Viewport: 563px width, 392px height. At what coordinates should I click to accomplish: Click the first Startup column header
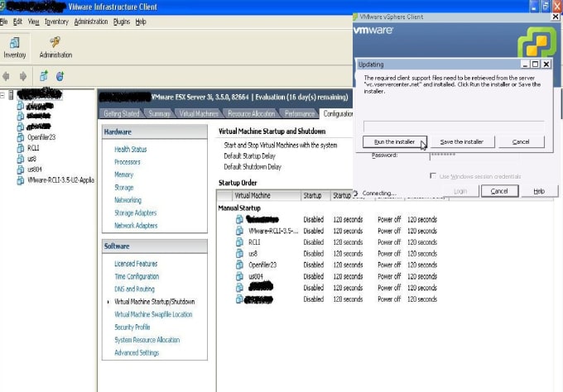315,195
